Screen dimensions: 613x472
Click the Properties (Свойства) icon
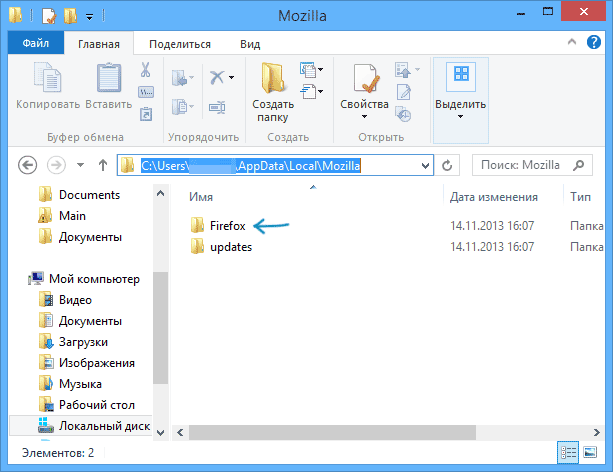coord(366,78)
